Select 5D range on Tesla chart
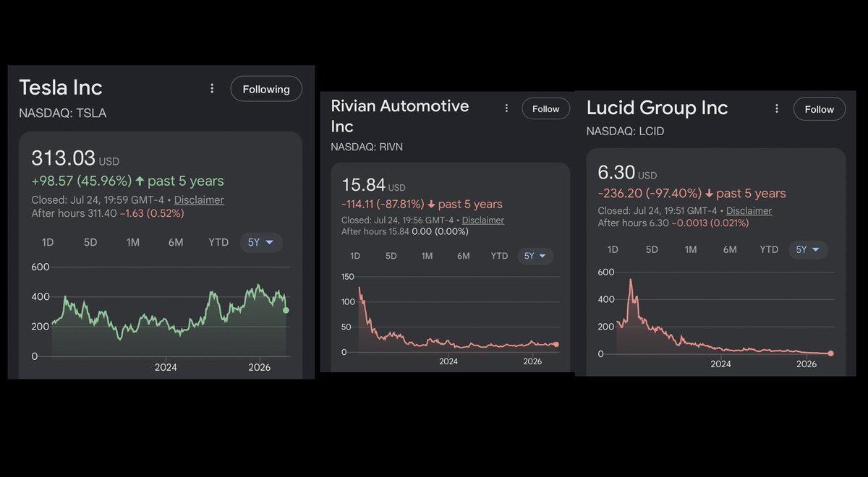The height and width of the screenshot is (477, 868). (x=90, y=242)
